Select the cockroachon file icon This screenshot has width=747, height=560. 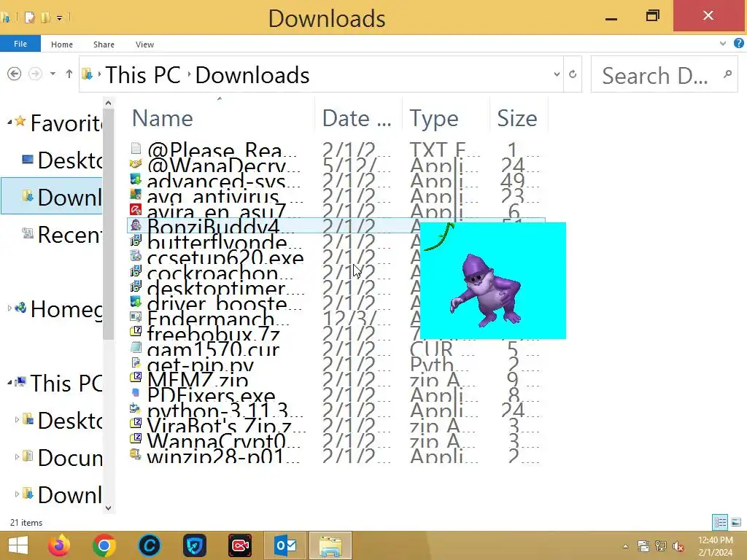coord(136,271)
